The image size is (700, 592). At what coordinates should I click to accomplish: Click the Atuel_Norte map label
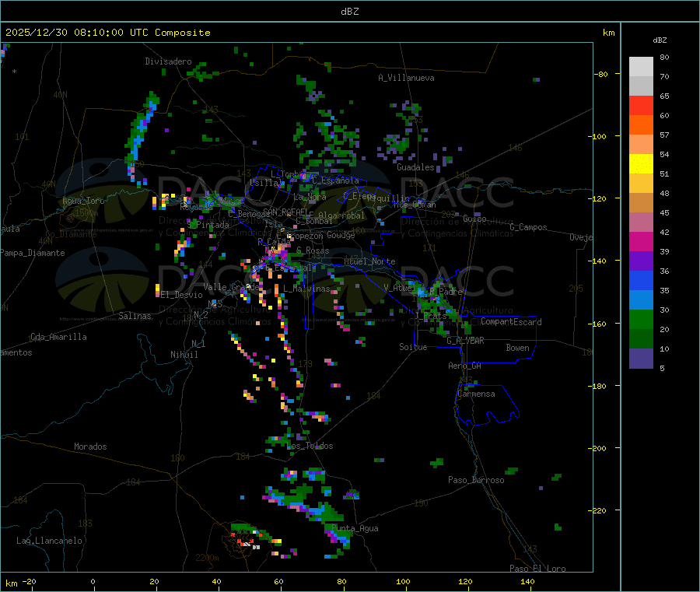pyautogui.click(x=369, y=261)
